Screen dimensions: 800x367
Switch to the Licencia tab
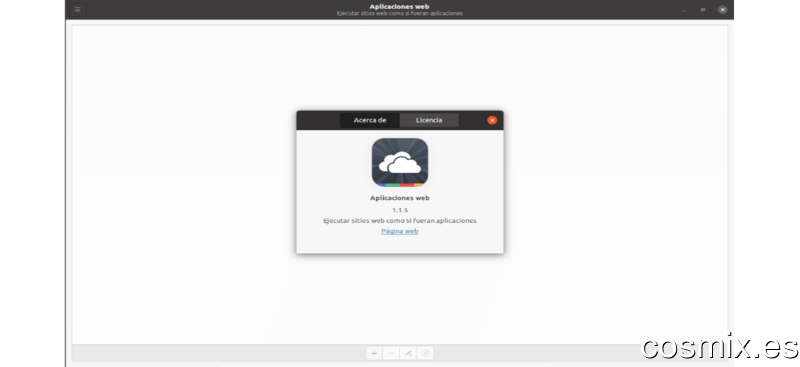[x=429, y=120]
